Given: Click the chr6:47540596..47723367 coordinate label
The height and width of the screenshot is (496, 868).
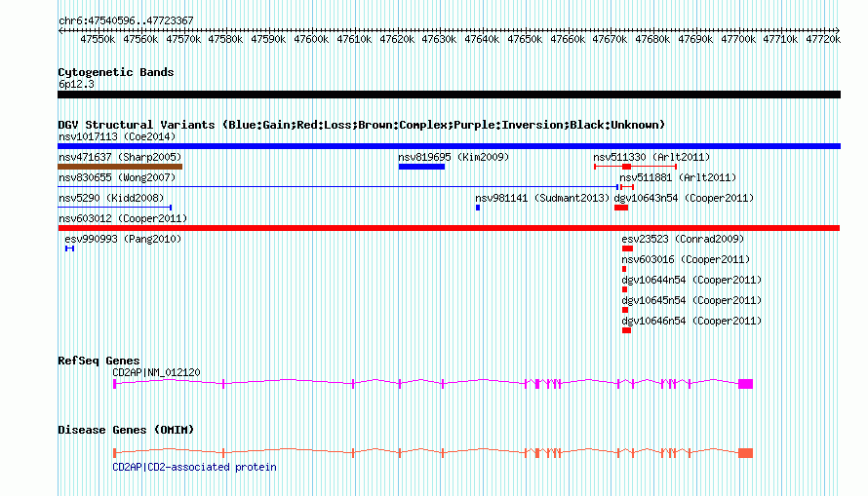Looking at the screenshot, I should [126, 20].
